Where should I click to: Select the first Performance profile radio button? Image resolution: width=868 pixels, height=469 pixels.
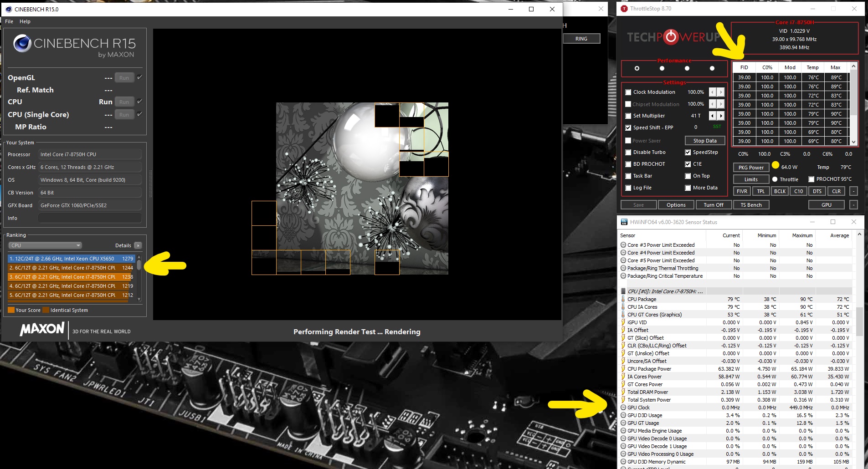(637, 68)
